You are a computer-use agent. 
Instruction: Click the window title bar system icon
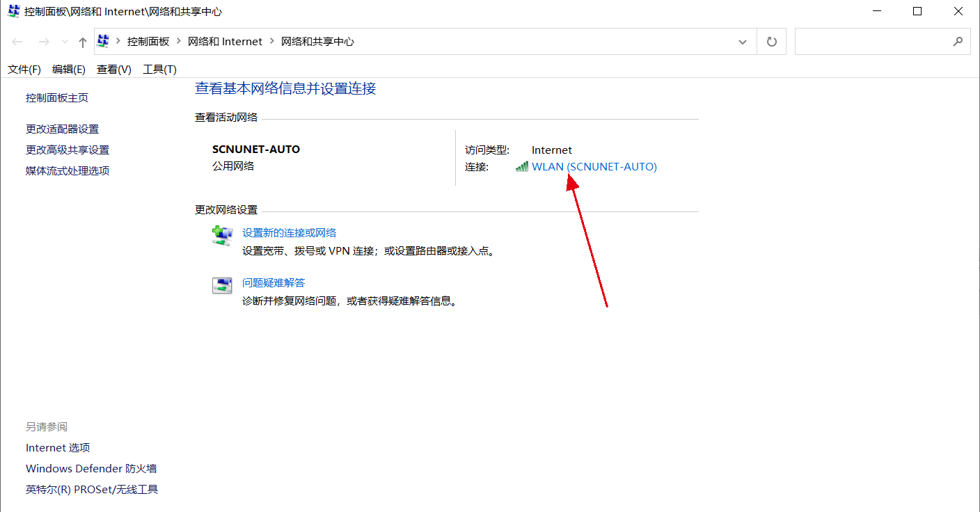click(14, 11)
